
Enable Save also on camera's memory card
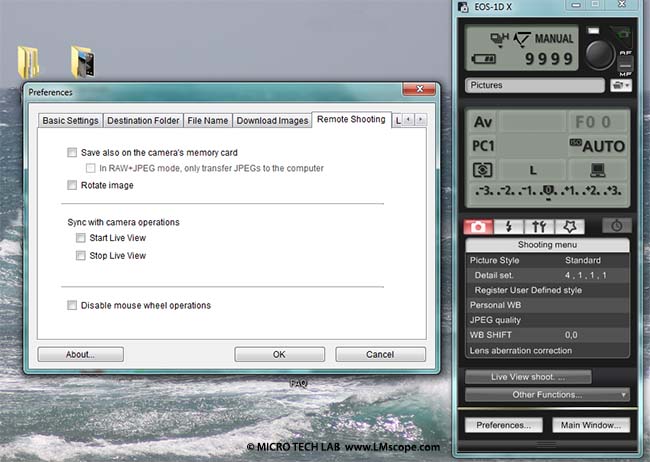71,152
